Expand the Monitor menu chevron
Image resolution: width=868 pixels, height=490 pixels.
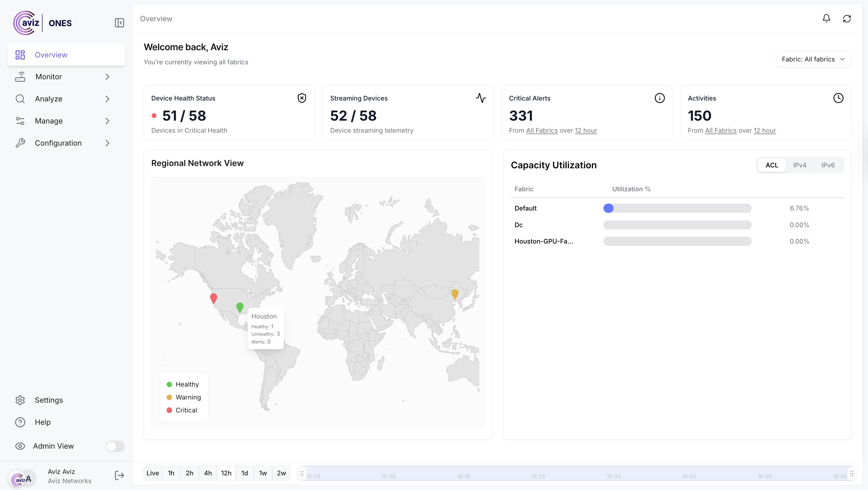click(x=107, y=77)
